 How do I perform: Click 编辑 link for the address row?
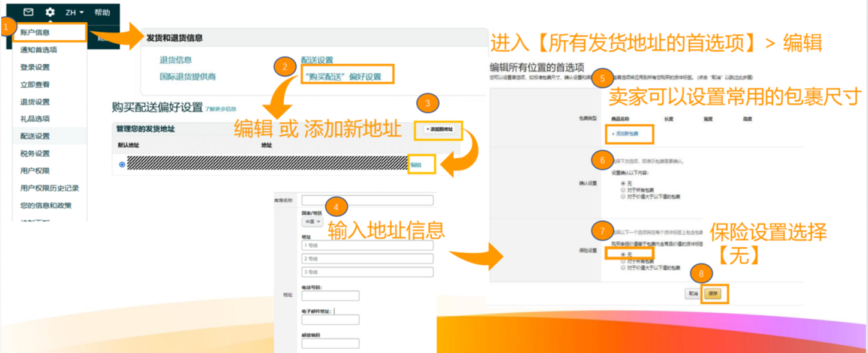[x=416, y=165]
